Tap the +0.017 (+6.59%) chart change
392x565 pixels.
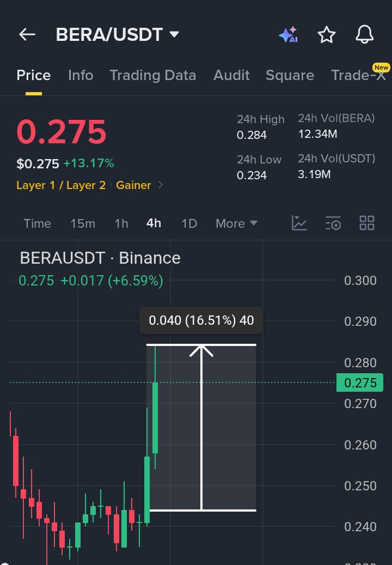point(112,281)
